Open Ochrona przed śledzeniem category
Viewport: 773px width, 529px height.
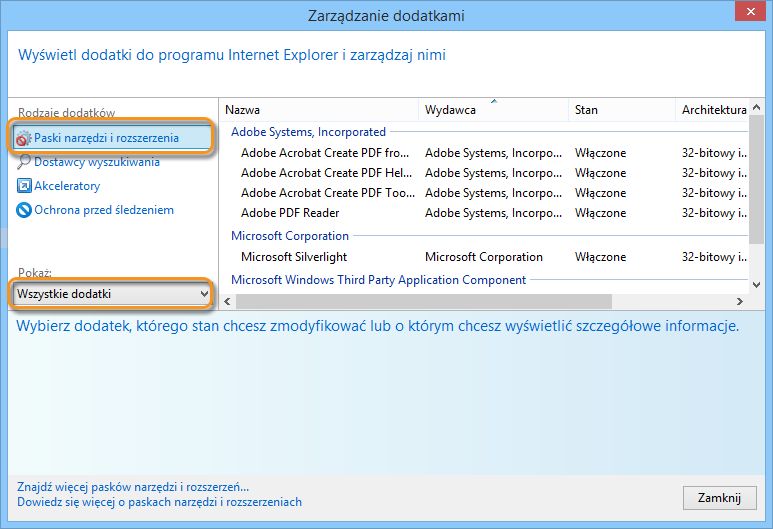point(104,210)
